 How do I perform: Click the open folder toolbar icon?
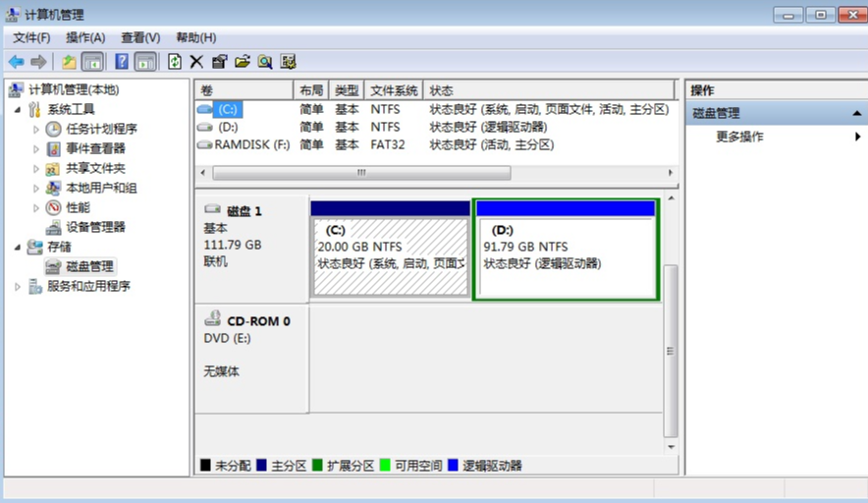point(243,62)
